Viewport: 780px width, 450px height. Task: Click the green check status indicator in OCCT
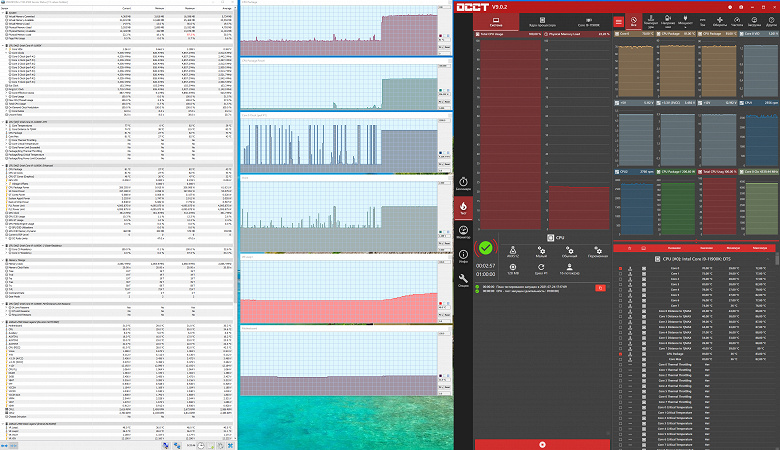coord(486,248)
